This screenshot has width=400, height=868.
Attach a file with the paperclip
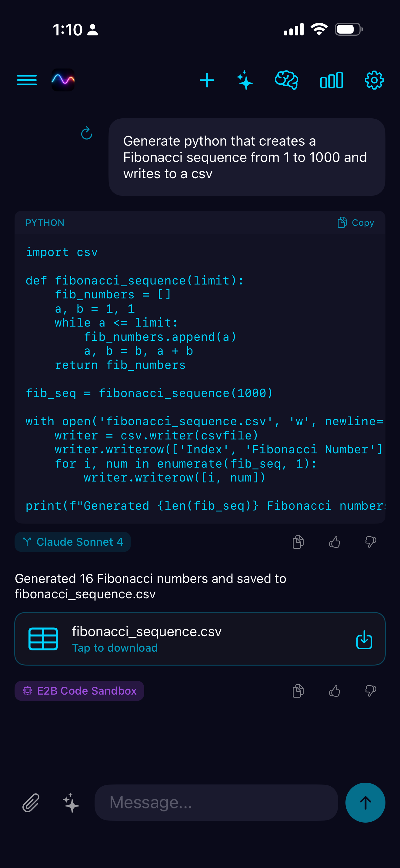31,802
